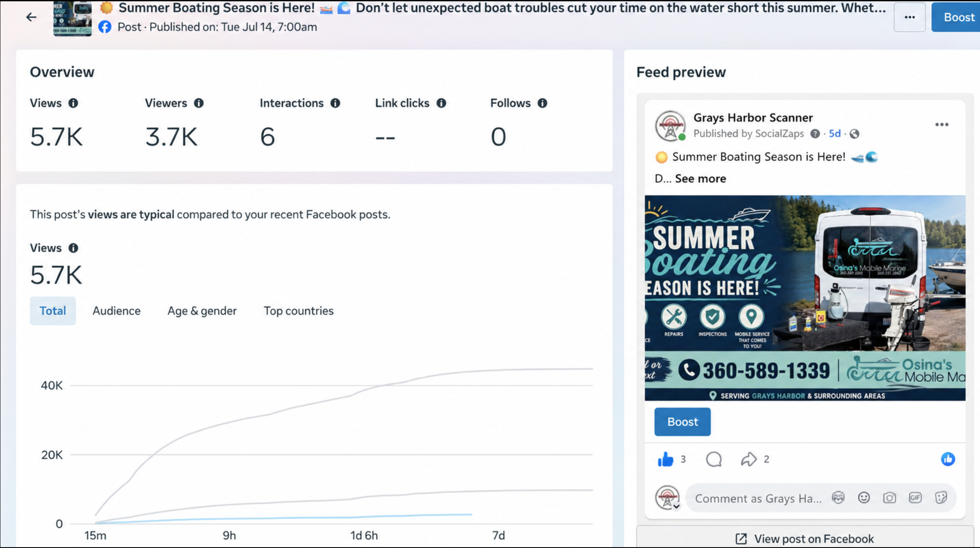Open the Summer Boating post image
The height and width of the screenshot is (548, 980).
pyautogui.click(x=805, y=298)
